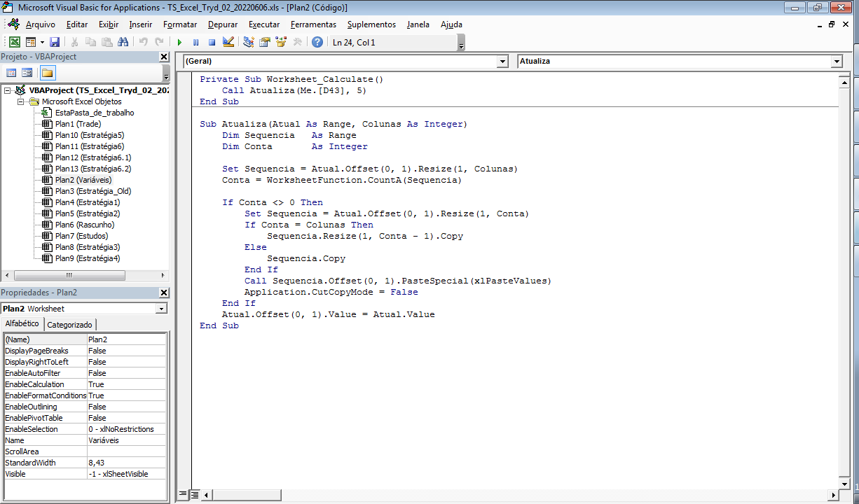Screen dimensions: 859x504
Task: Select Plan1 (Trade) in project tree
Action: [x=78, y=124]
